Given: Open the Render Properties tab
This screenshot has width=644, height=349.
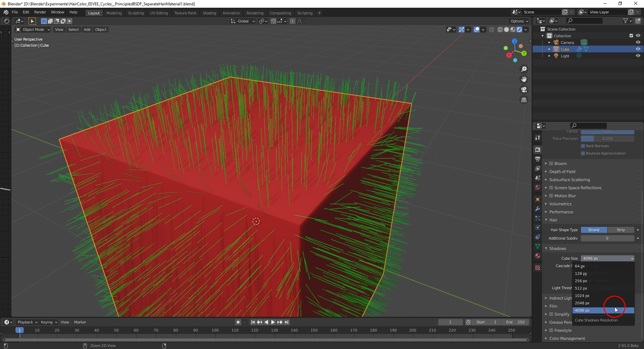Looking at the screenshot, I should click(x=538, y=149).
